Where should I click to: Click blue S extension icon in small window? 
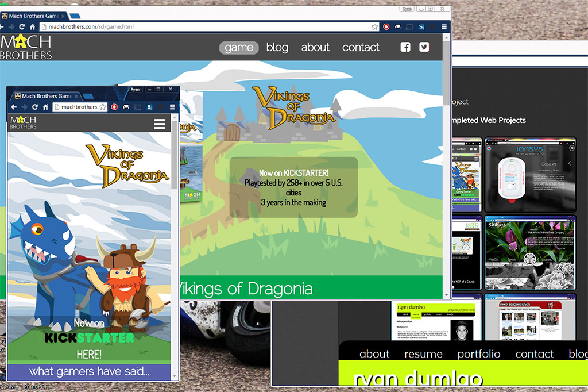pos(150,107)
